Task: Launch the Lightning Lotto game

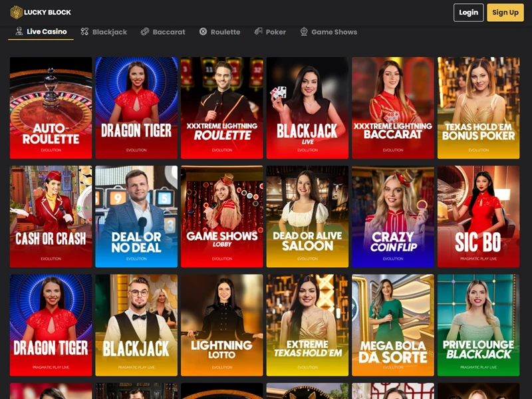Action: [222, 325]
